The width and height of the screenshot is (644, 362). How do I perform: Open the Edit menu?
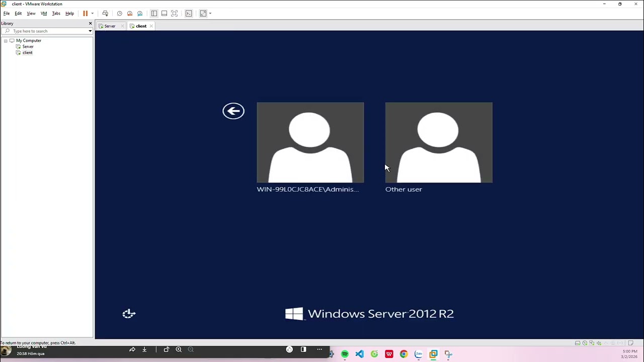pyautogui.click(x=18, y=14)
